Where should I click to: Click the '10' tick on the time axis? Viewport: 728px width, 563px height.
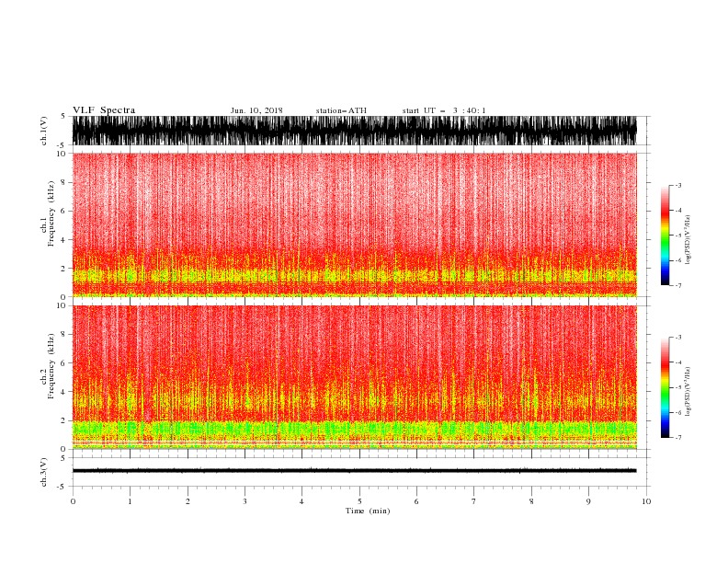[646, 501]
